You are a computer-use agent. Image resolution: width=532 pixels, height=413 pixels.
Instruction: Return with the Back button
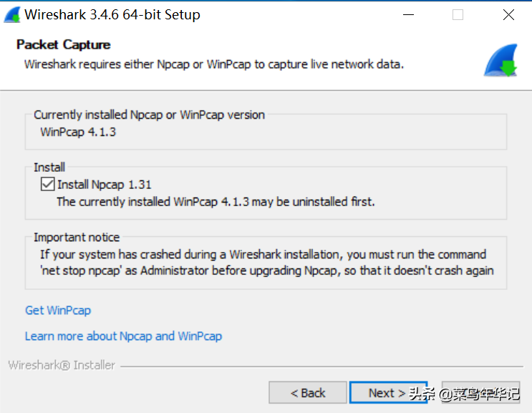coord(308,393)
